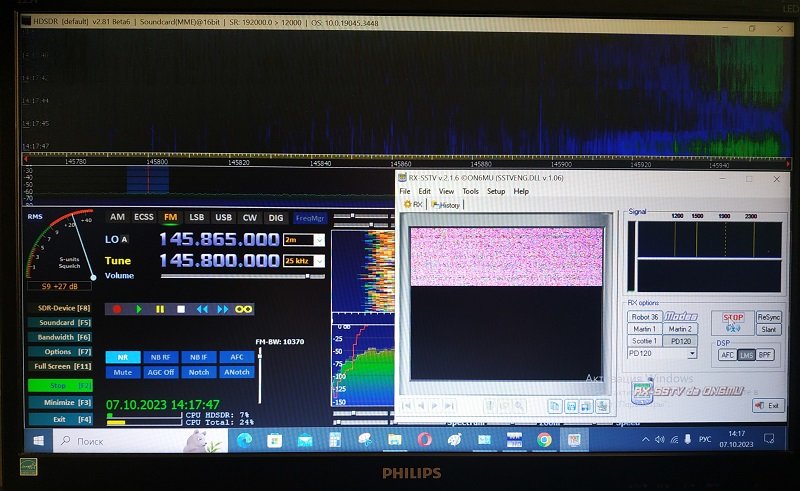This screenshot has height=491, width=800.
Task: Open File Explorer from the taskbar
Action: pos(394,440)
